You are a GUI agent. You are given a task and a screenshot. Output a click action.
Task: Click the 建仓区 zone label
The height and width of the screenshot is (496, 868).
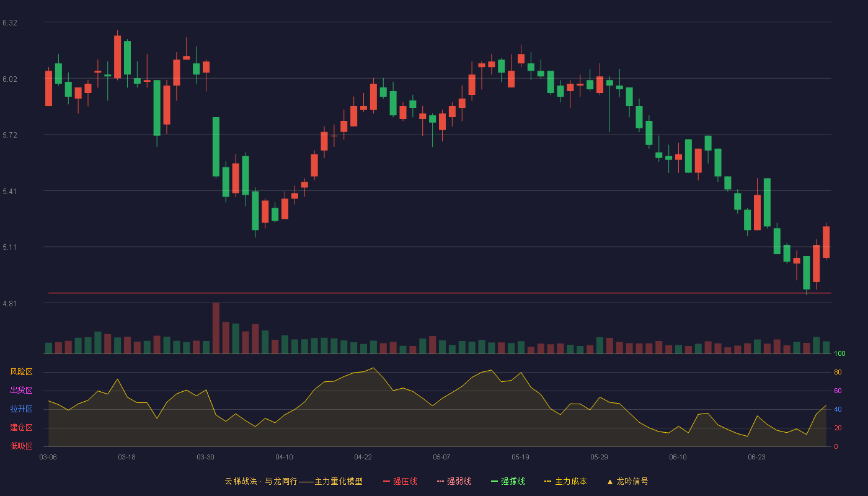point(21,428)
